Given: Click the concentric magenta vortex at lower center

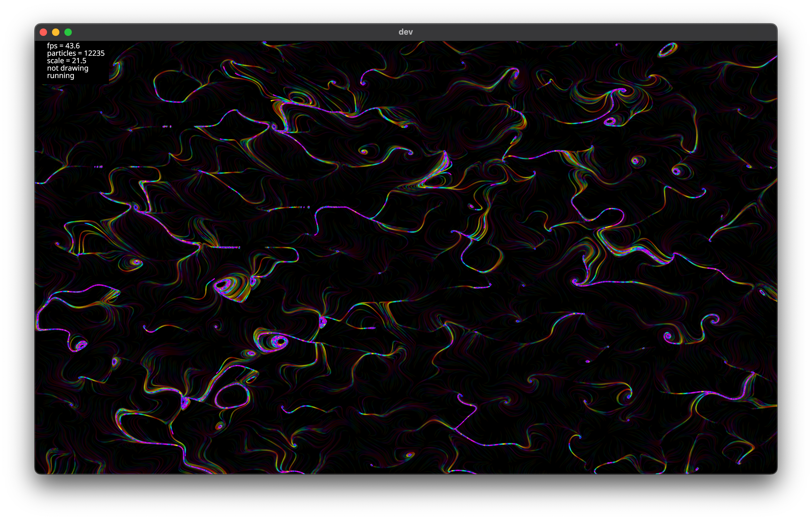Looking at the screenshot, I should click(x=279, y=341).
